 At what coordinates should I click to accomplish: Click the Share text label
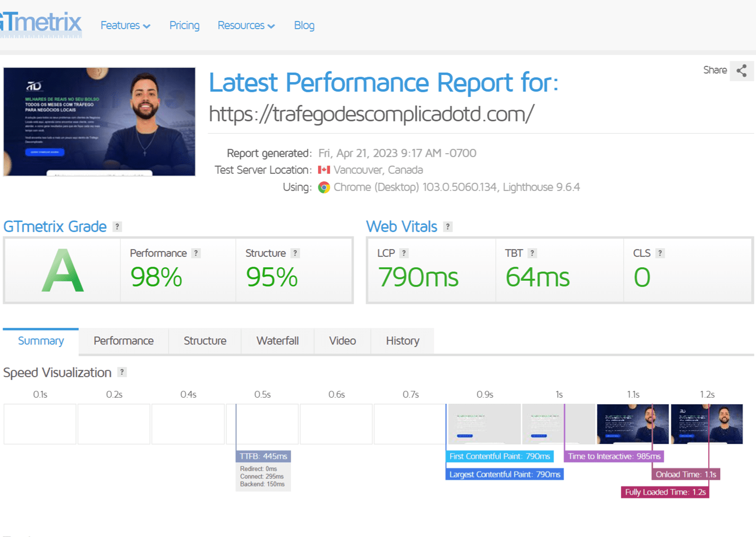(715, 70)
